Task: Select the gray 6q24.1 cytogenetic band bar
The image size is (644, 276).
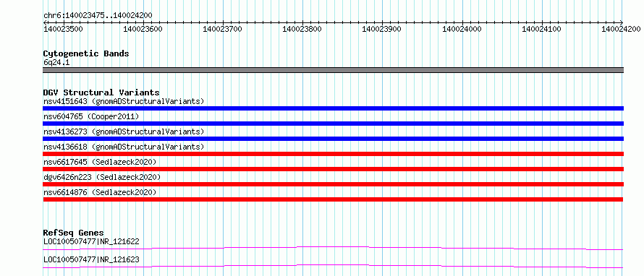Action: pyautogui.click(x=333, y=70)
